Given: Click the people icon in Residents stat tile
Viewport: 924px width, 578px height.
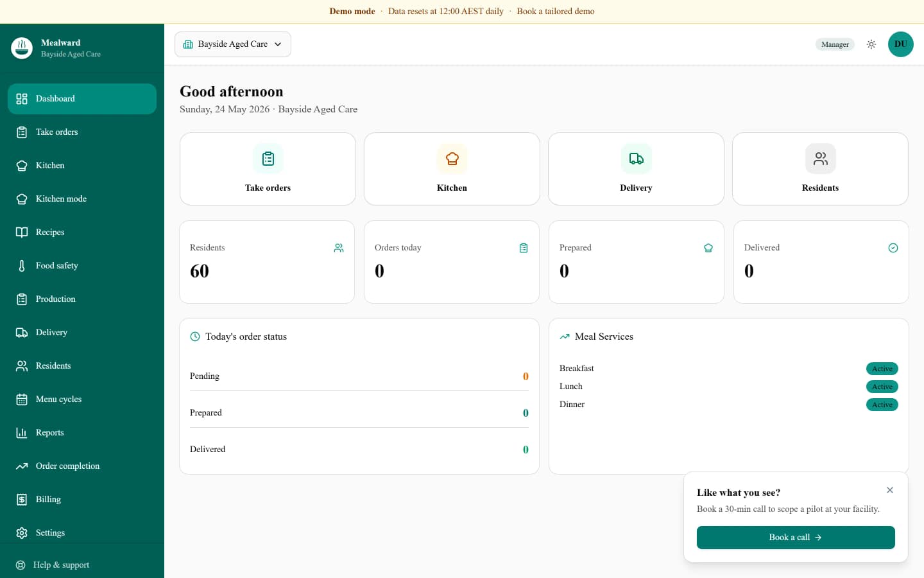Looking at the screenshot, I should (339, 248).
